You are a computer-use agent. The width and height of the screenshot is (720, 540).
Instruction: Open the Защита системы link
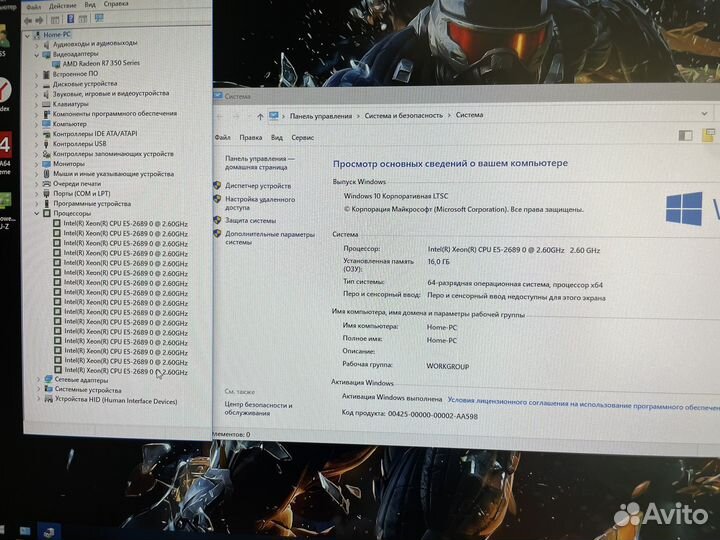point(251,221)
